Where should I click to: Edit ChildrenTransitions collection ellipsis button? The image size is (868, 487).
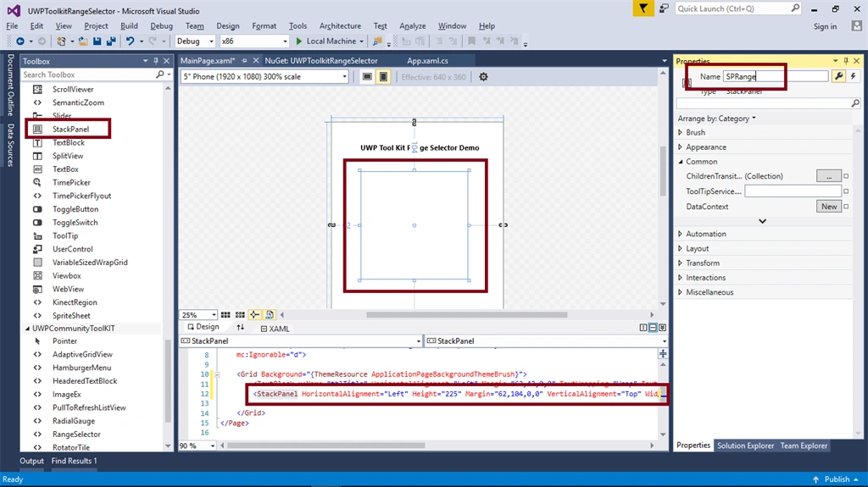pos(829,176)
